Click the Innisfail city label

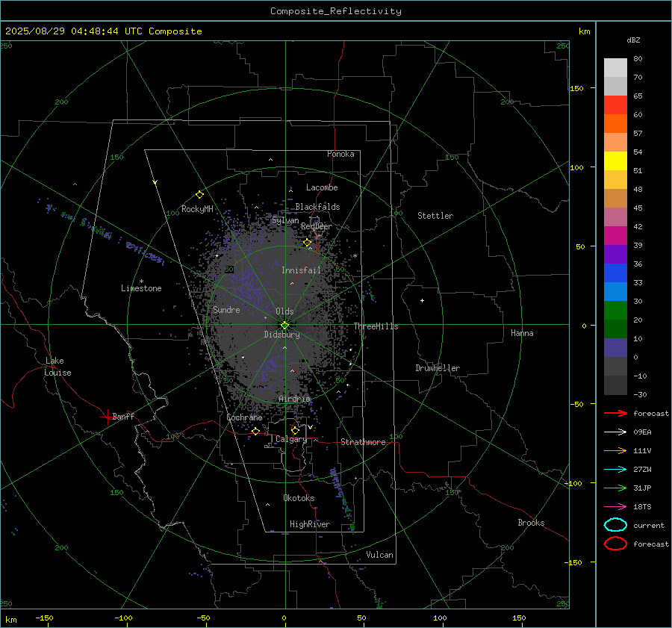pyautogui.click(x=301, y=270)
